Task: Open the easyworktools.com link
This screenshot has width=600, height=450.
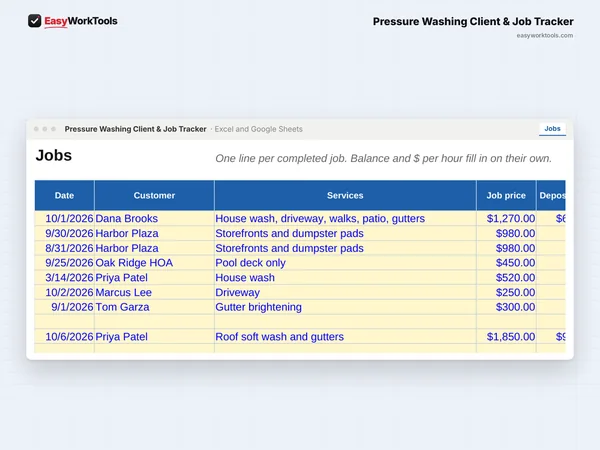Action: pyautogui.click(x=545, y=36)
